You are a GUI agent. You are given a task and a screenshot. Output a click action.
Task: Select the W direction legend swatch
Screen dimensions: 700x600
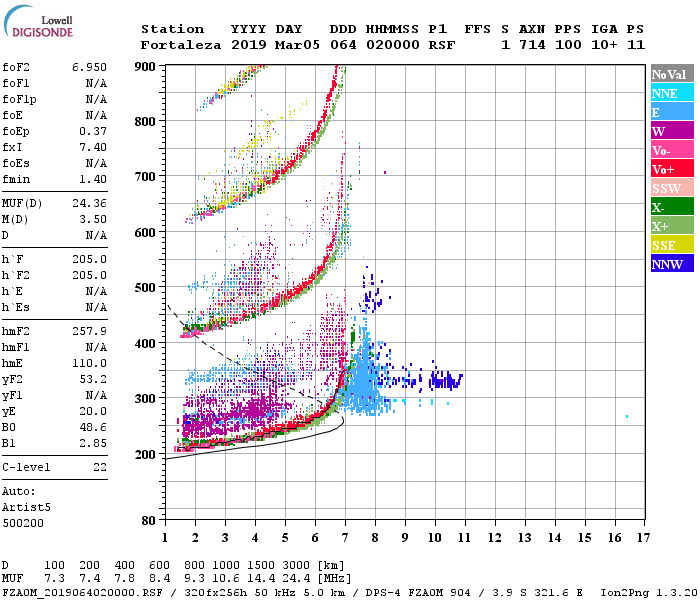point(672,131)
